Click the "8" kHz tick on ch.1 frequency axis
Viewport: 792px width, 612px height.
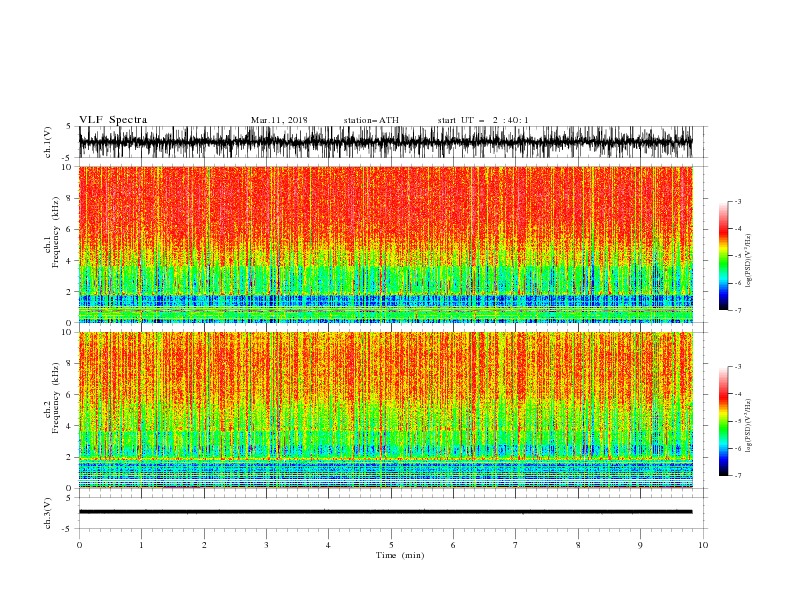[x=69, y=198]
